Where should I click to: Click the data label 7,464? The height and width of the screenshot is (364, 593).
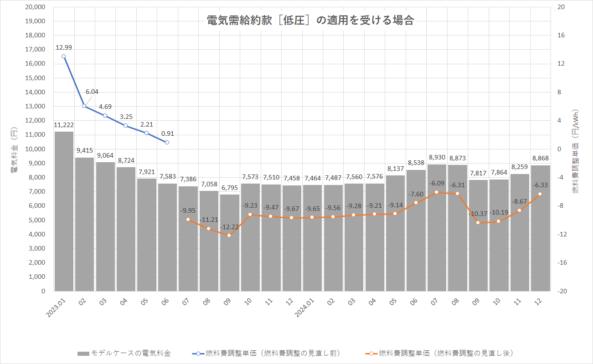312,178
